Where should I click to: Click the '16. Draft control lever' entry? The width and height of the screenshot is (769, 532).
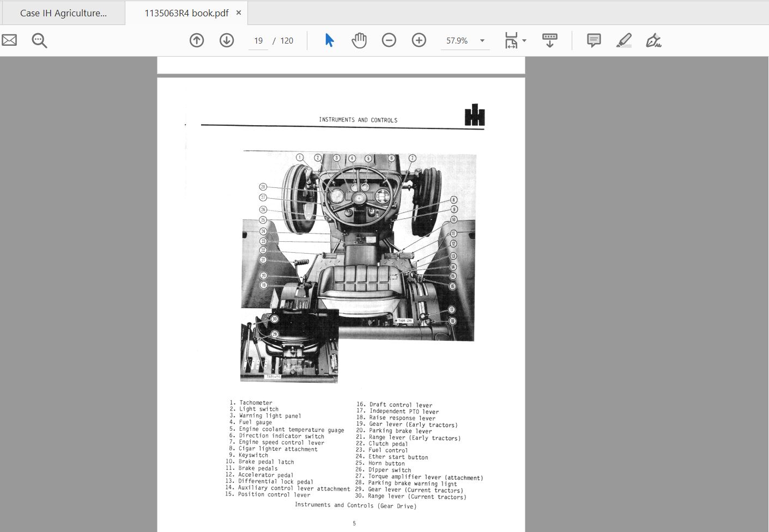point(395,405)
